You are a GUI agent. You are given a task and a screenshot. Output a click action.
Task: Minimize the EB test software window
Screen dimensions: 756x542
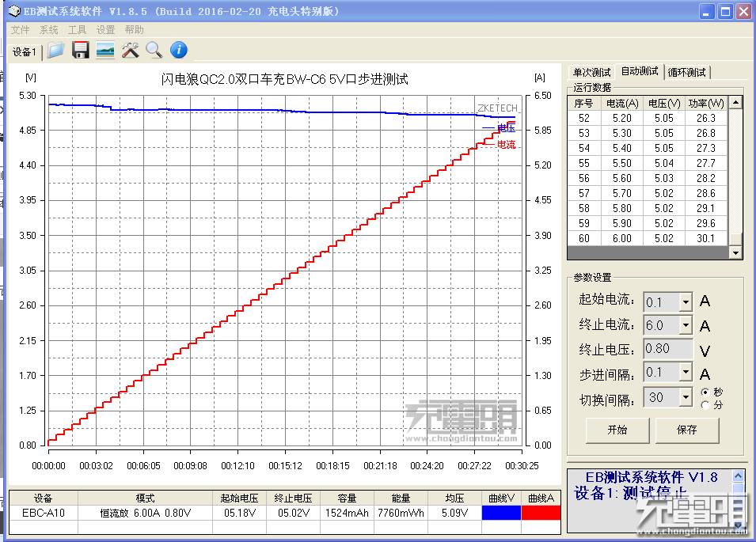click(707, 12)
